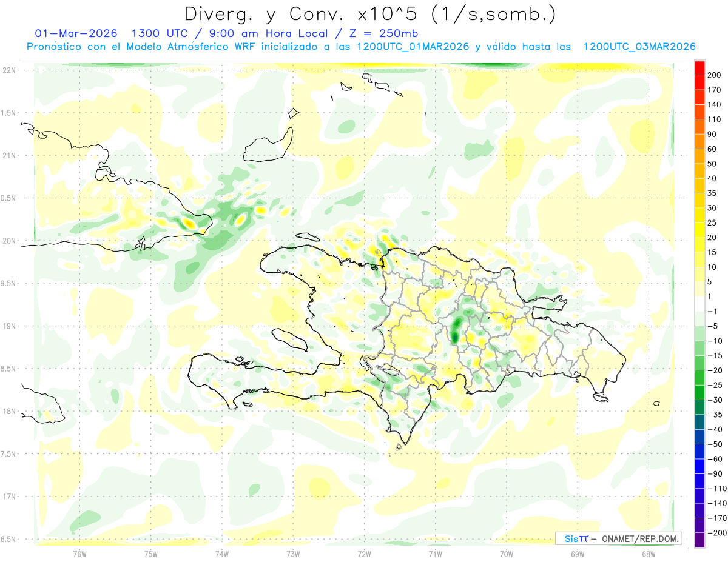Click the '68W' longitude label

[649, 554]
